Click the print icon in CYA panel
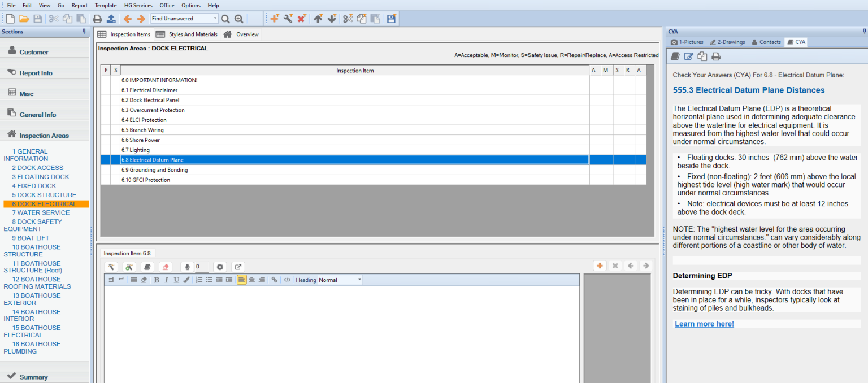Viewport: 868px width, 383px height. [716, 56]
